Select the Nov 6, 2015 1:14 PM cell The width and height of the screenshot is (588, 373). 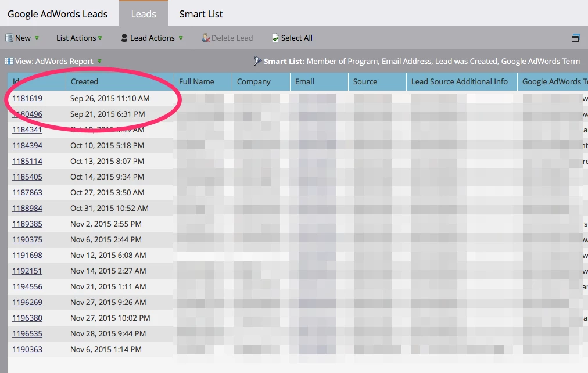pos(120,350)
